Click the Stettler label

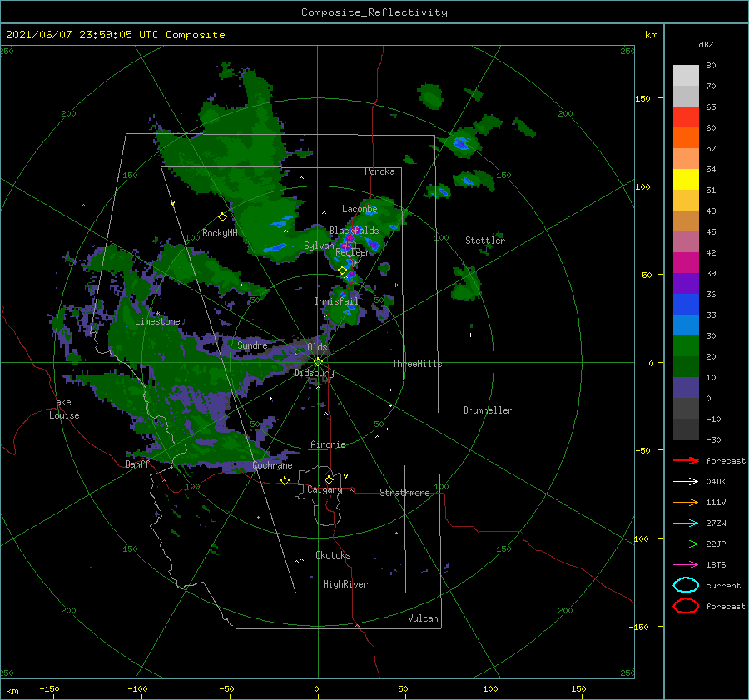(x=485, y=241)
